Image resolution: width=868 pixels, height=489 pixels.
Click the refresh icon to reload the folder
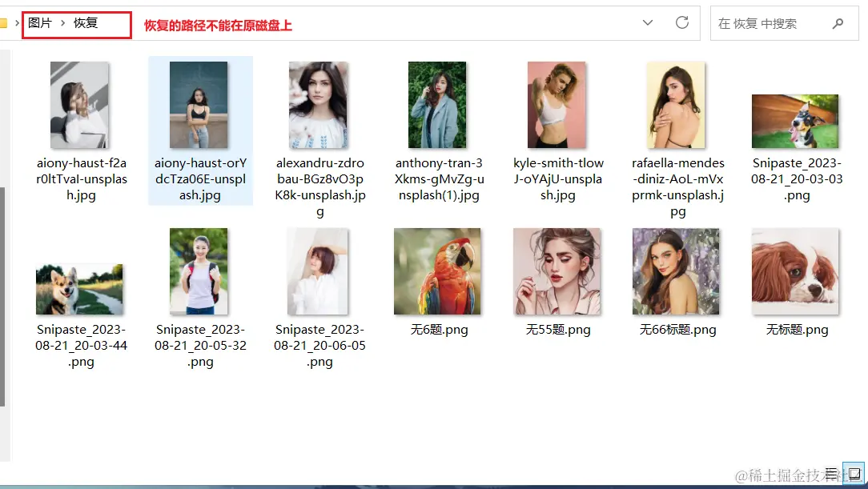(681, 22)
